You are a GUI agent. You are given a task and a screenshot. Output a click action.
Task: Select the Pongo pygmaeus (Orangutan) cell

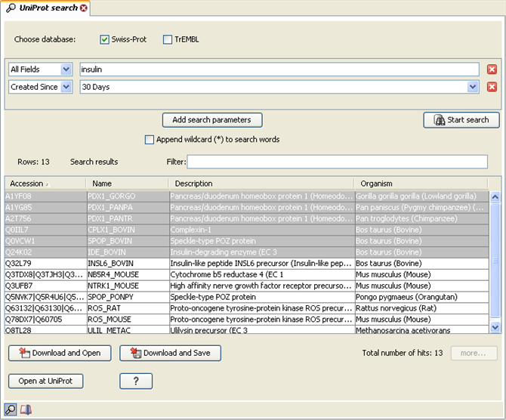(421, 297)
